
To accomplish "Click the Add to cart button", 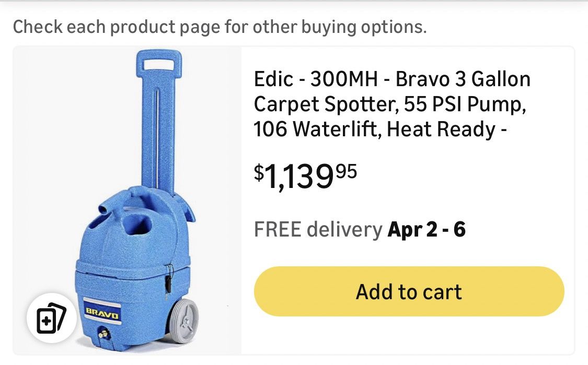I will (409, 291).
